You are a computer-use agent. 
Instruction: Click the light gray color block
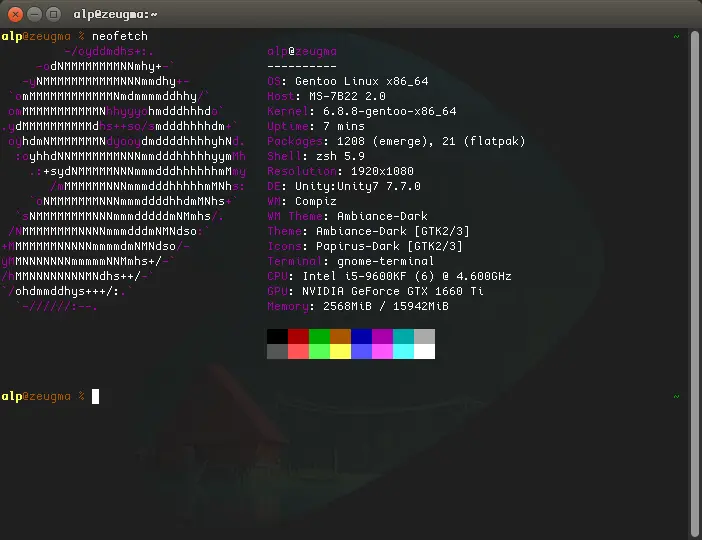coord(425,336)
